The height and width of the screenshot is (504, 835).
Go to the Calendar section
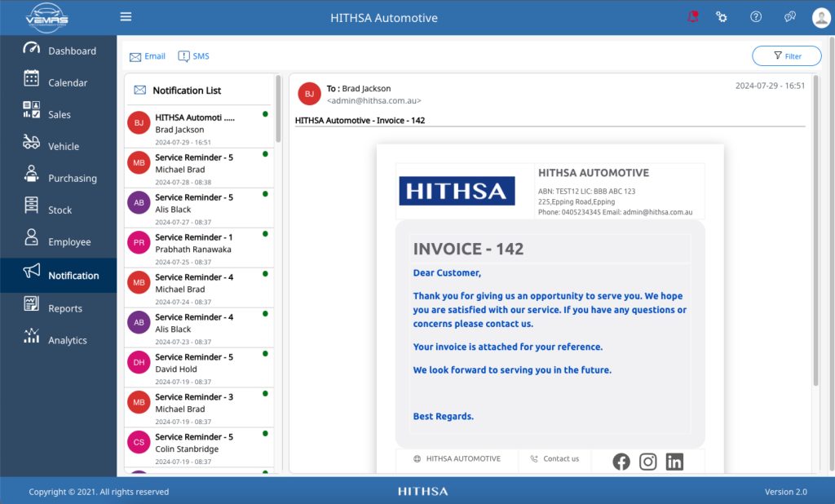point(59,82)
